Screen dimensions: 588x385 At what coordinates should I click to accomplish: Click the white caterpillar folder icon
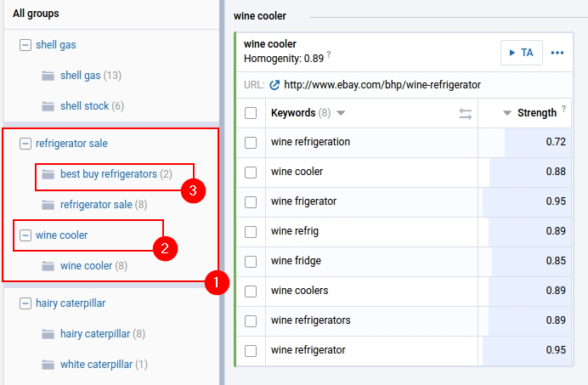coord(48,365)
